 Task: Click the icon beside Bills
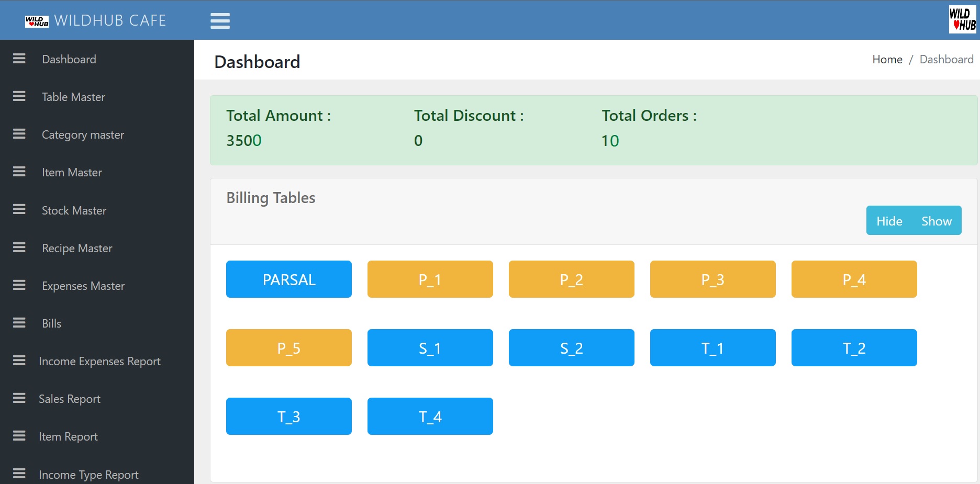coord(19,323)
